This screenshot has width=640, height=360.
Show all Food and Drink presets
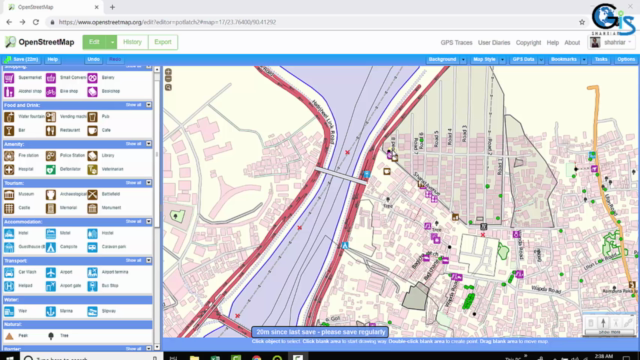[133, 105]
